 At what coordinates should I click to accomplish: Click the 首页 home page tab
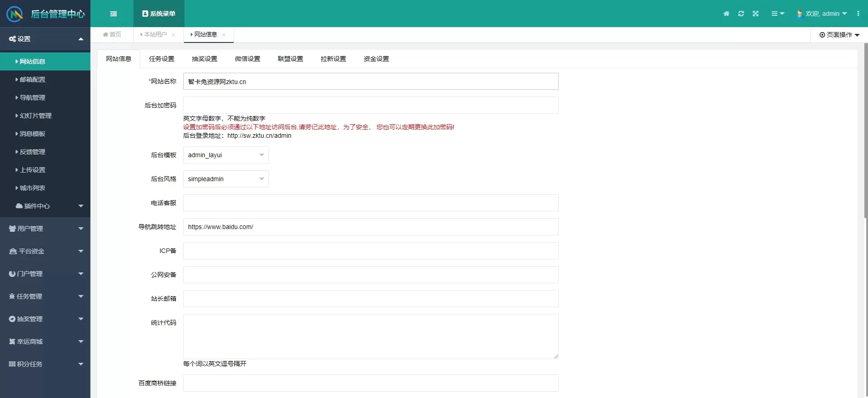[112, 34]
